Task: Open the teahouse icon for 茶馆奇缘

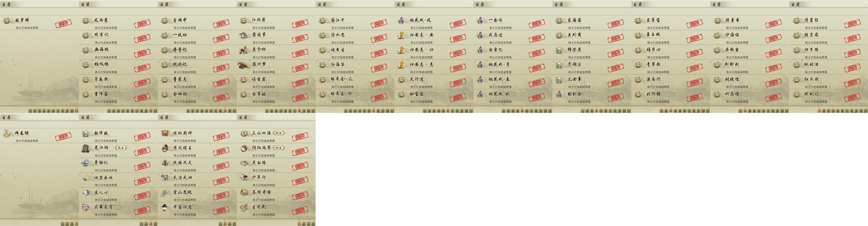Action: pos(244,192)
